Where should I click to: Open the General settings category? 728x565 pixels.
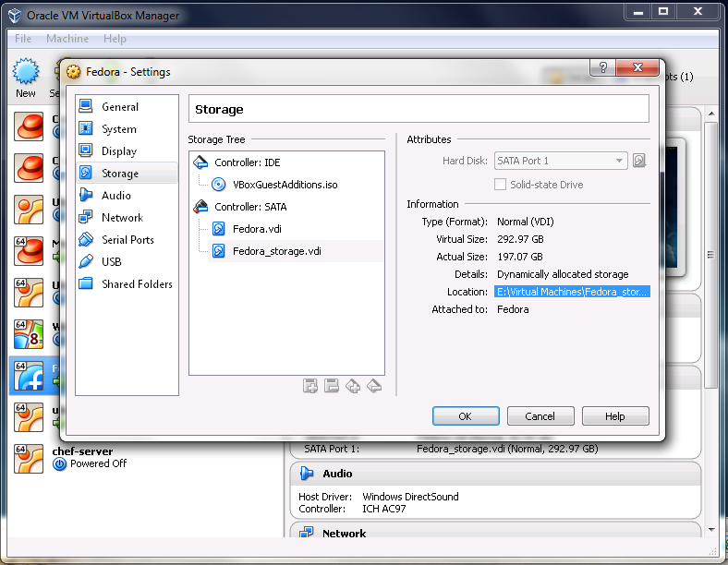click(x=127, y=107)
